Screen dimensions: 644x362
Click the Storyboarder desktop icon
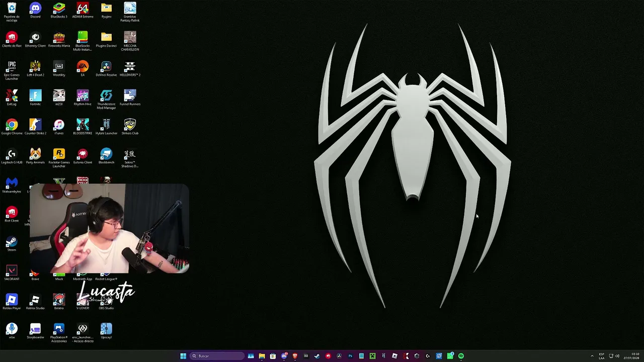(35, 331)
